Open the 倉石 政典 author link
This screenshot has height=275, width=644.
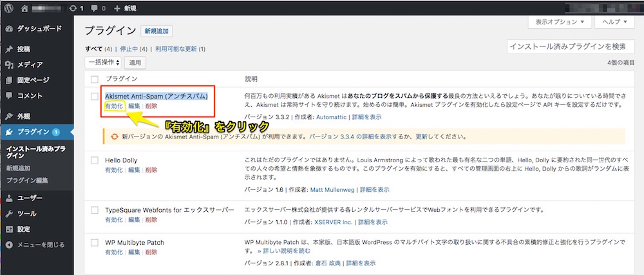[327, 263]
